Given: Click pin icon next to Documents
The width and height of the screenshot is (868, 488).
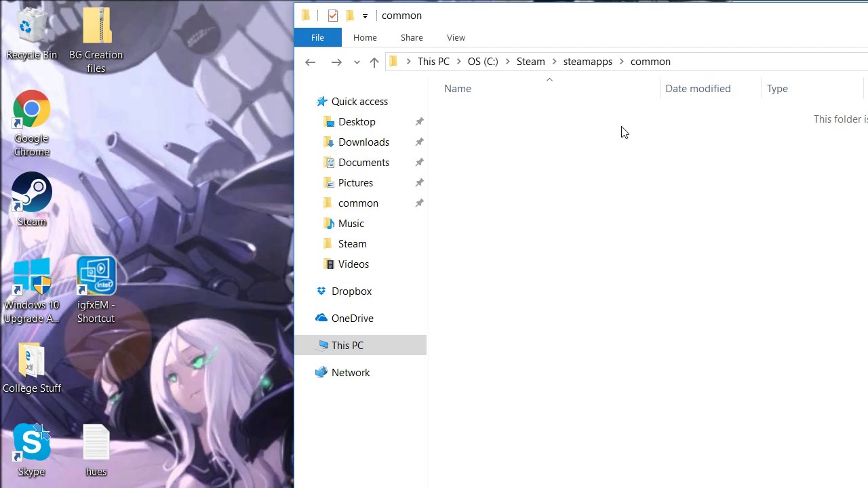Looking at the screenshot, I should pyautogui.click(x=419, y=163).
